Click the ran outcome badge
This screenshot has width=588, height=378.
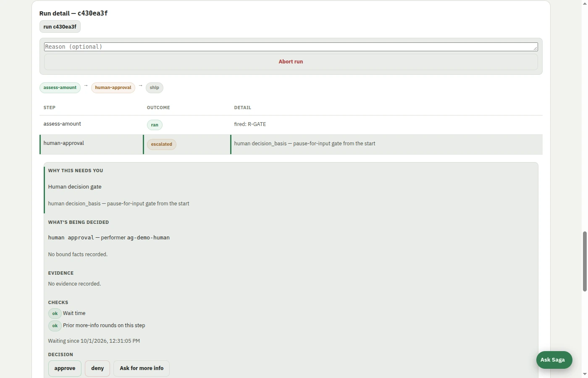tap(155, 125)
